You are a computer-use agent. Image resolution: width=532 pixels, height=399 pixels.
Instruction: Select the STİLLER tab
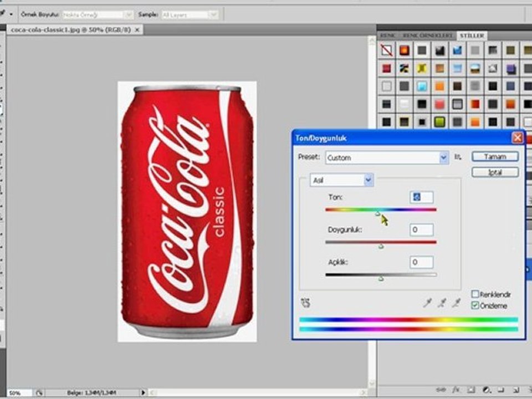pyautogui.click(x=472, y=35)
